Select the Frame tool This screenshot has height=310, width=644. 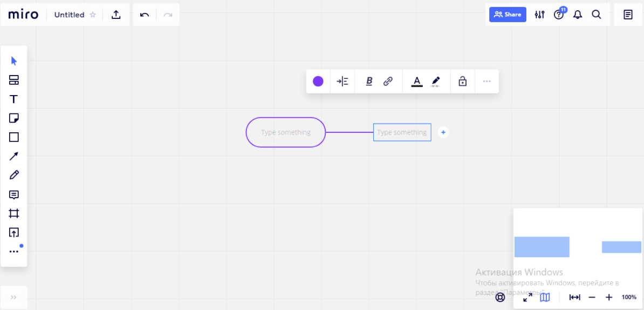[x=14, y=213]
